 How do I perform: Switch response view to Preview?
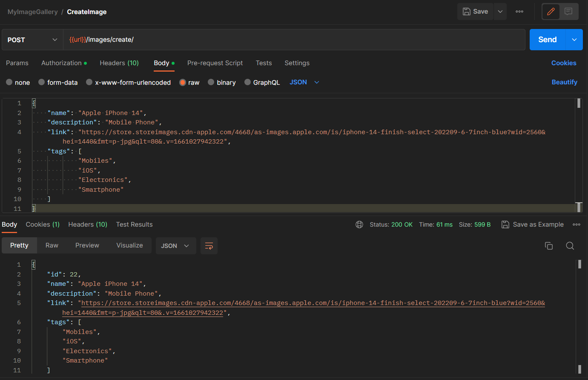(x=87, y=245)
